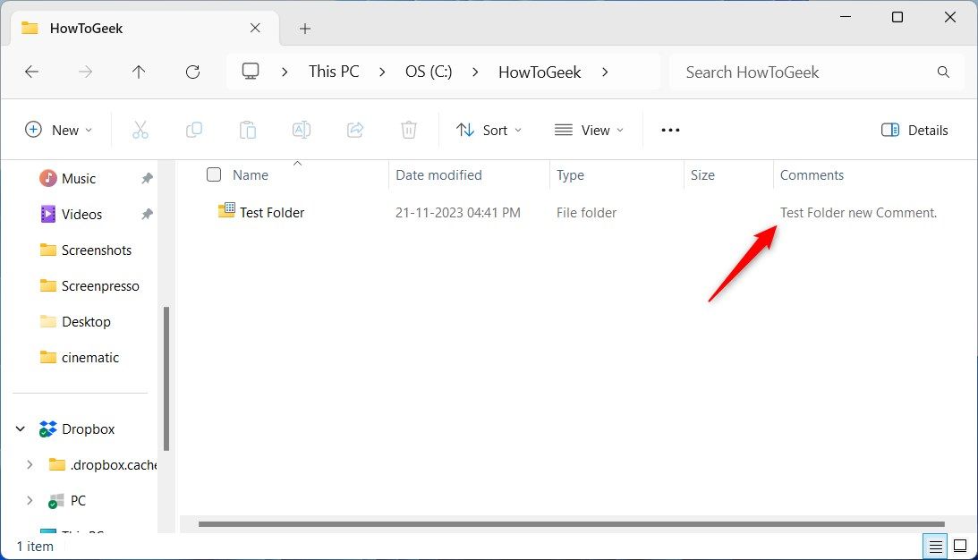Click the Share icon in toolbar
Image resolution: width=978 pixels, height=560 pixels.
355,130
